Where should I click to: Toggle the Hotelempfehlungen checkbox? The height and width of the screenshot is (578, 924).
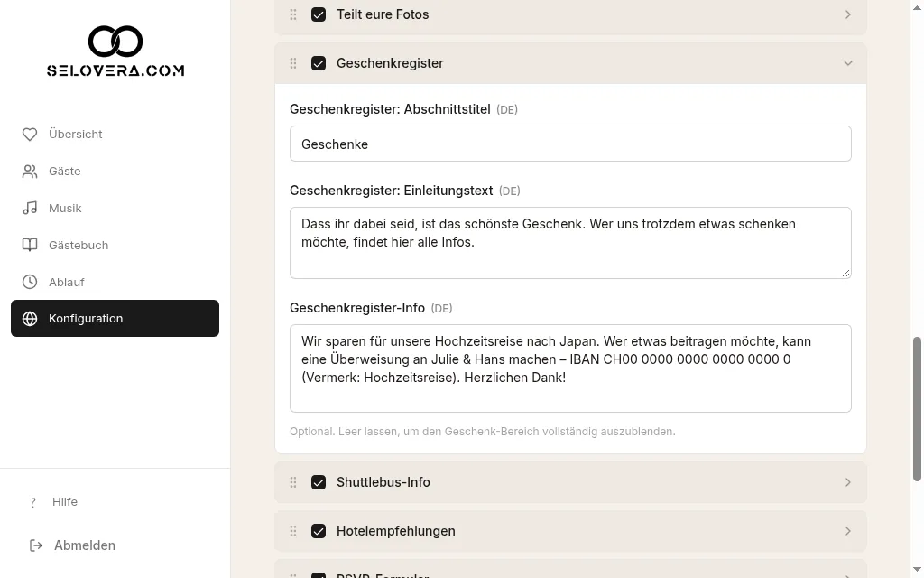pos(319,531)
